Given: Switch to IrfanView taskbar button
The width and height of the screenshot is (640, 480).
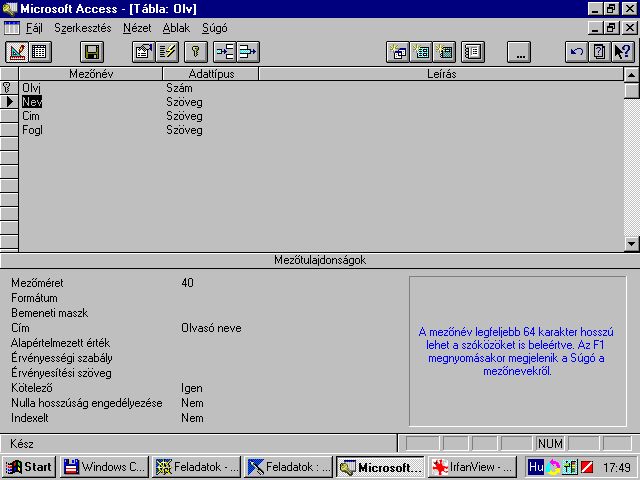Looking at the screenshot, I should [x=472, y=467].
